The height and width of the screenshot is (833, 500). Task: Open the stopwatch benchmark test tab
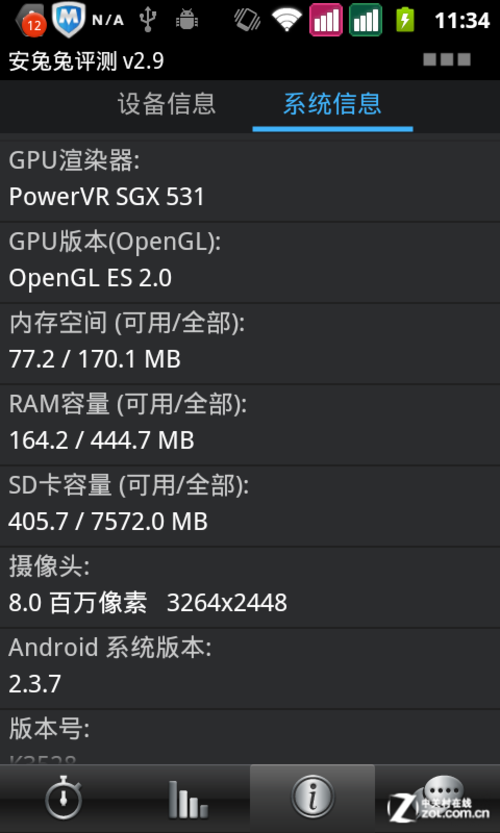(x=63, y=798)
